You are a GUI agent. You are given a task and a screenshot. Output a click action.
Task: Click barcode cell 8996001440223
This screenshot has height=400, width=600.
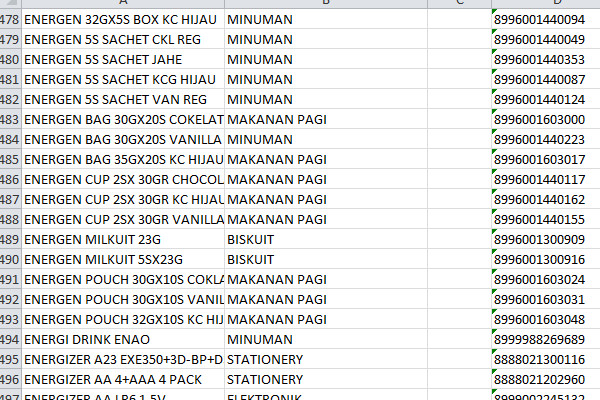tap(546, 139)
